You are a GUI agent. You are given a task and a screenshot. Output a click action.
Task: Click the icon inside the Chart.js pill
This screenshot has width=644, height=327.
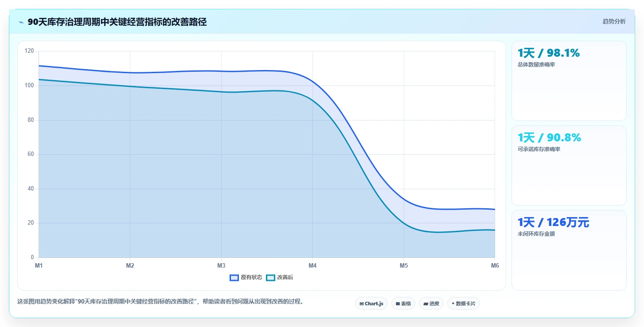tap(362, 304)
